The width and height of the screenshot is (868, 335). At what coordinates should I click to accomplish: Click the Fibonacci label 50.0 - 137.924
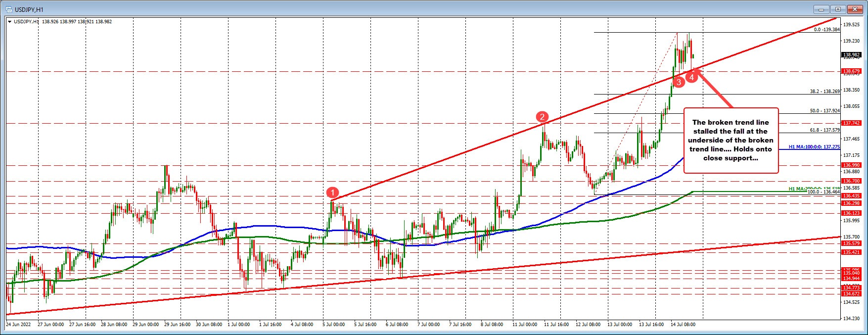pos(824,111)
